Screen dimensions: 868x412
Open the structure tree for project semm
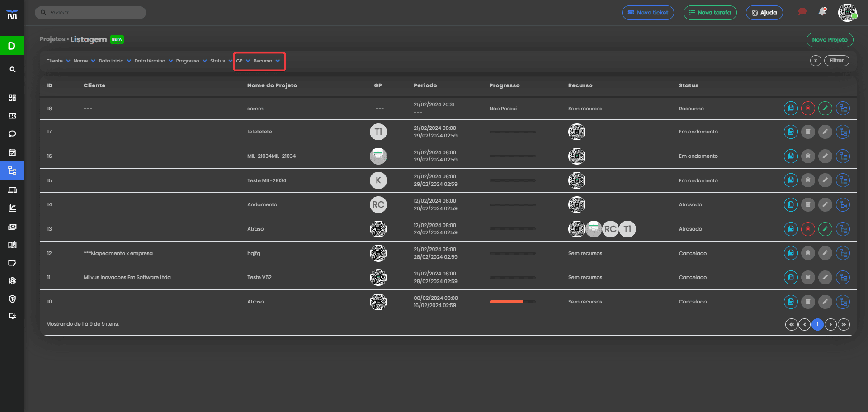843,109
